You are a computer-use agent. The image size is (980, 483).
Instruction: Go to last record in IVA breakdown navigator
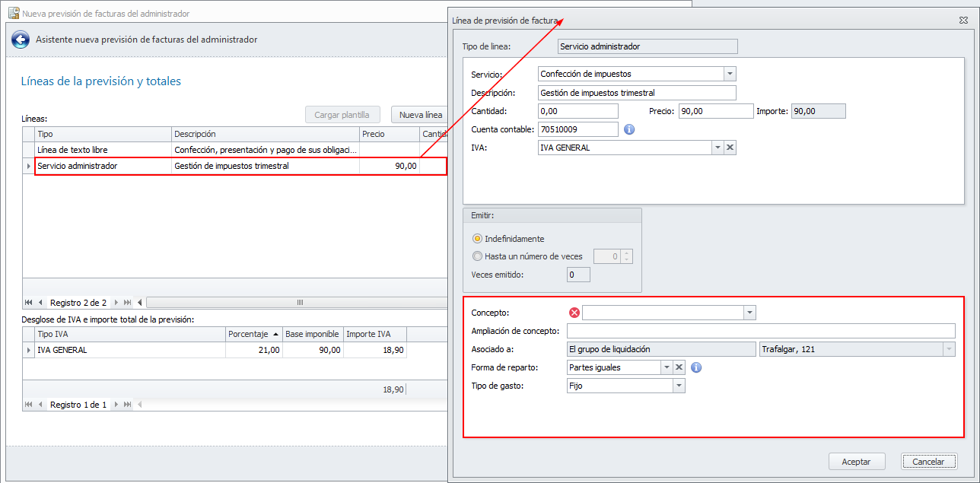[x=128, y=405]
